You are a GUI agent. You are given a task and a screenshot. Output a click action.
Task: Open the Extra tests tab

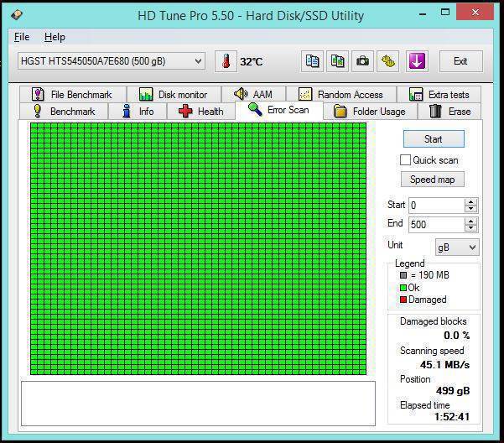pyautogui.click(x=439, y=95)
